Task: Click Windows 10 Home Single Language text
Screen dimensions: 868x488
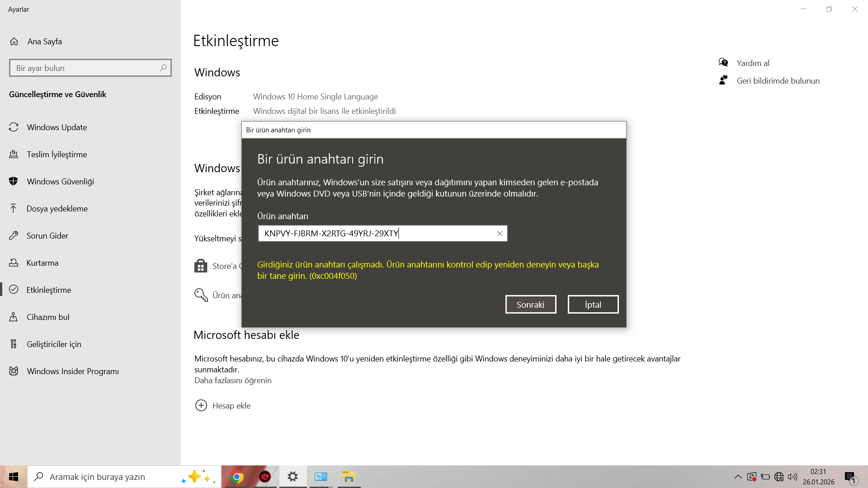Action: pyautogui.click(x=316, y=97)
